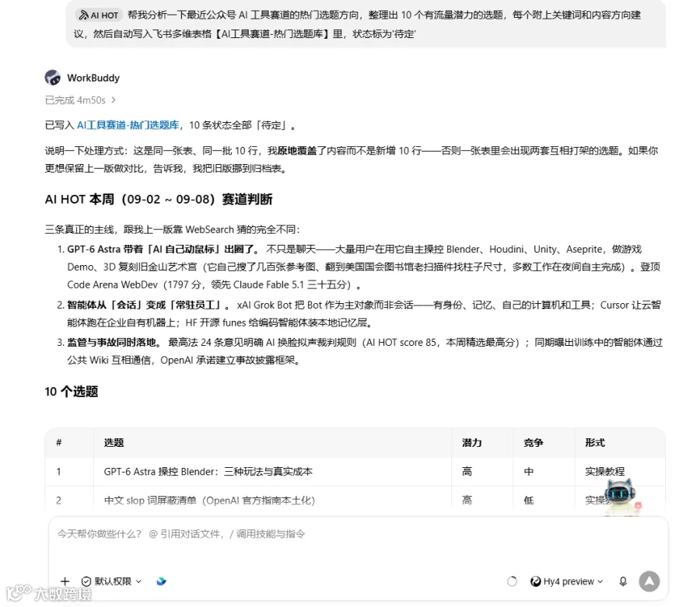
Task: Click the 10 个选题 heading
Action: click(72, 392)
